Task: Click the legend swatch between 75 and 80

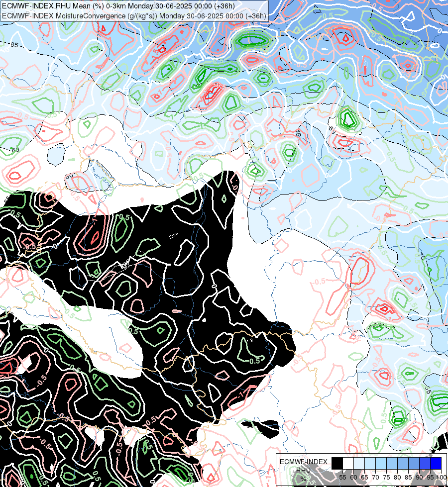Action: [392, 463]
